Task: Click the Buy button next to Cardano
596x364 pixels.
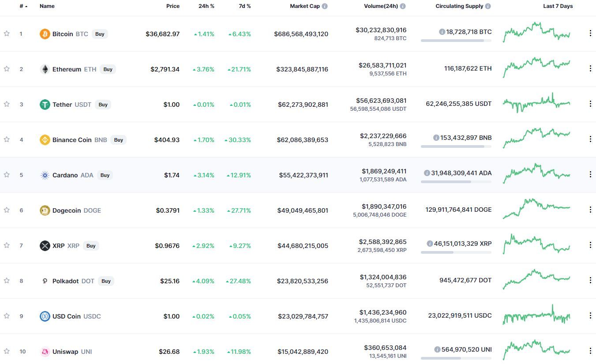Action: point(105,175)
